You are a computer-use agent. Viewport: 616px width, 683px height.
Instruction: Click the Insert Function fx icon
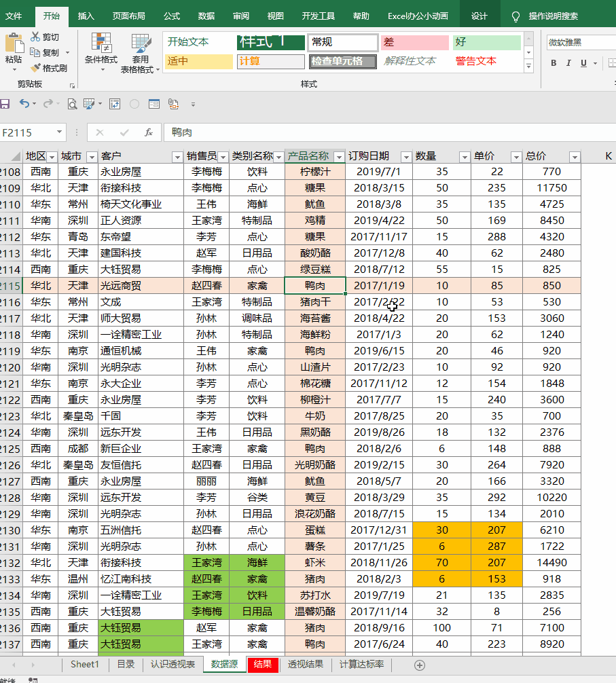[x=149, y=132]
